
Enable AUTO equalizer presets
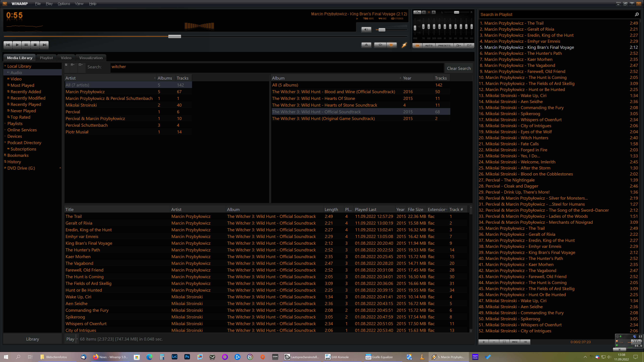tap(429, 45)
